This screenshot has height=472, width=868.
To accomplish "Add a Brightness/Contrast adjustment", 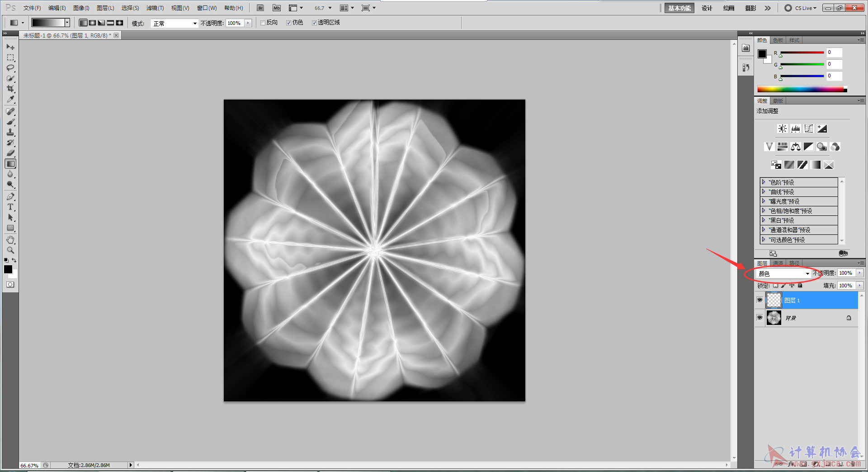I will pos(782,129).
